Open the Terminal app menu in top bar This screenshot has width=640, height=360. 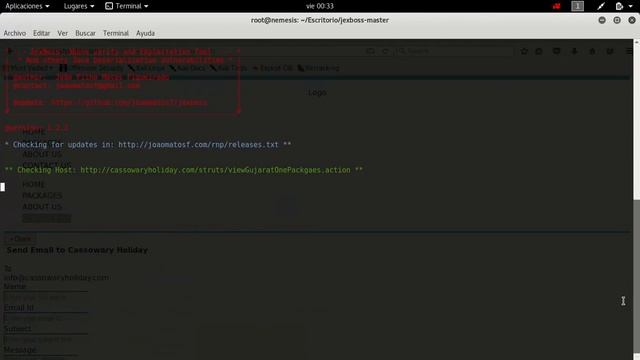point(127,6)
